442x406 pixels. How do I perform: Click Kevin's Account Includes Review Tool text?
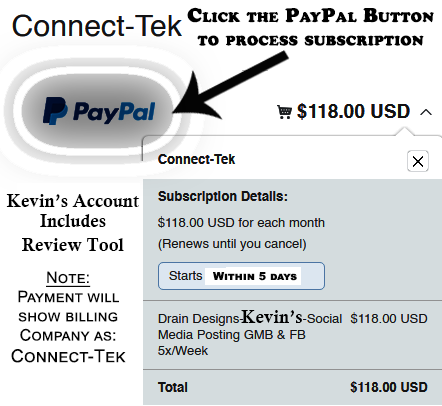pos(73,223)
